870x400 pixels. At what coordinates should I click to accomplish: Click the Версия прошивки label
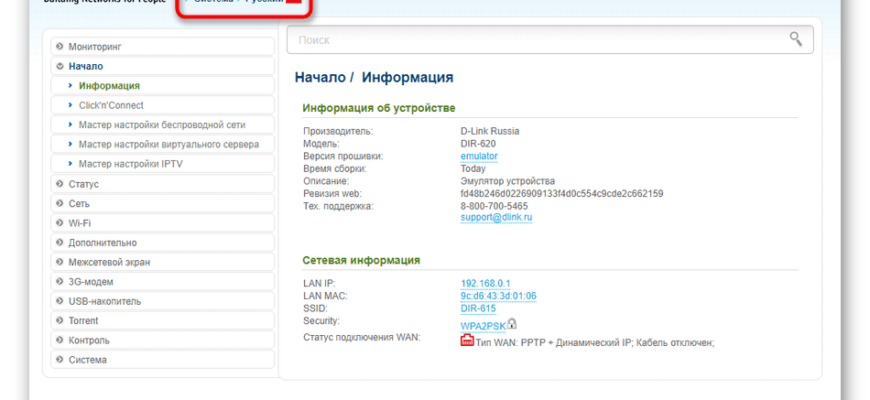pos(343,156)
